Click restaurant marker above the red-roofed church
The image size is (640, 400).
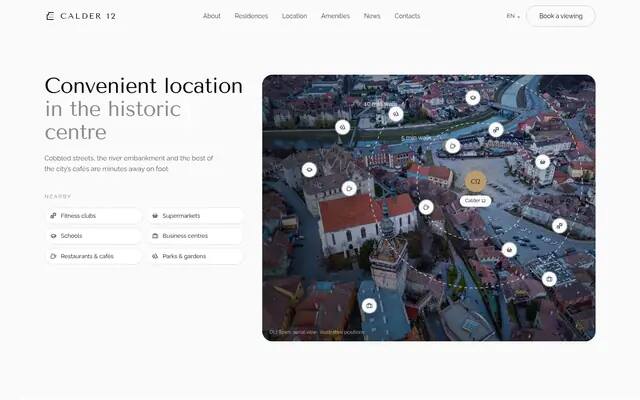click(349, 189)
